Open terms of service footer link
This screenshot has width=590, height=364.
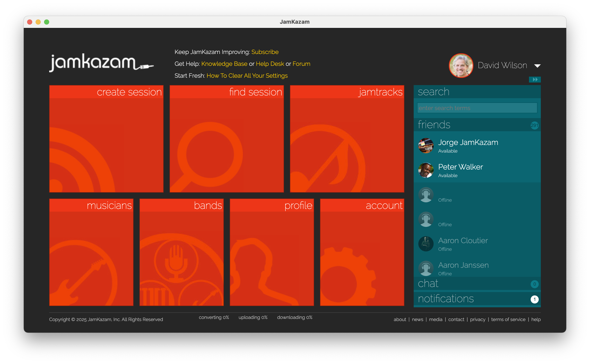(508, 320)
